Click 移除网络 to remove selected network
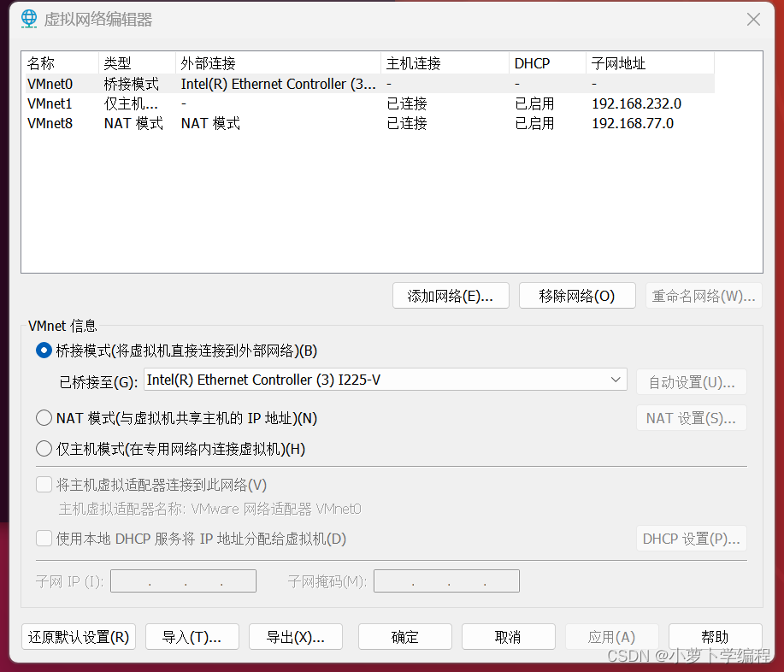Screen dimensions: 784x672 577,295
